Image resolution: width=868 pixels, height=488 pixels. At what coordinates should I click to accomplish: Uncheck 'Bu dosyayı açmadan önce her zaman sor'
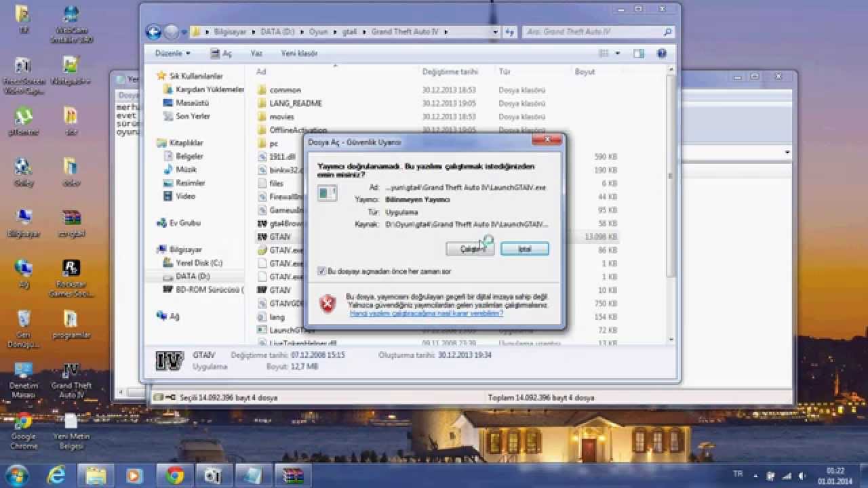tap(322, 271)
